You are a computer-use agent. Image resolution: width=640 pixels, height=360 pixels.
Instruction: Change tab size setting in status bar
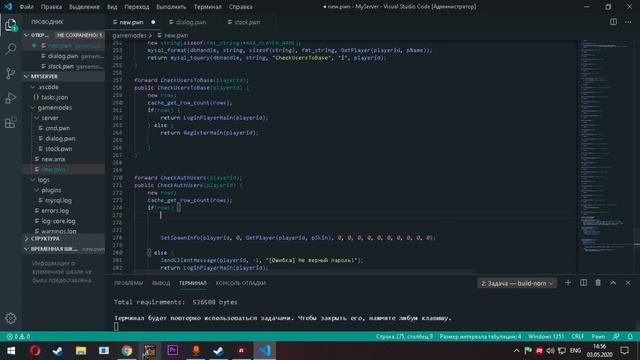pyautogui.click(x=480, y=337)
